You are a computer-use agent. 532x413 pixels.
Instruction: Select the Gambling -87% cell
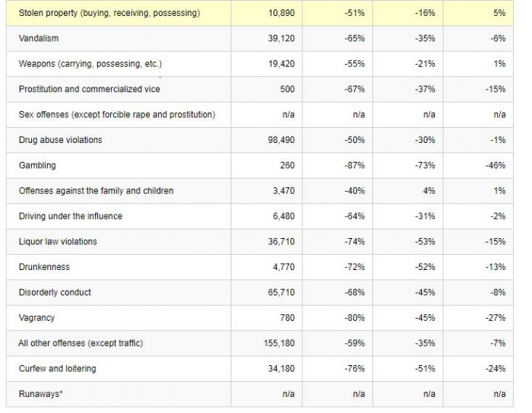pyautogui.click(x=354, y=165)
